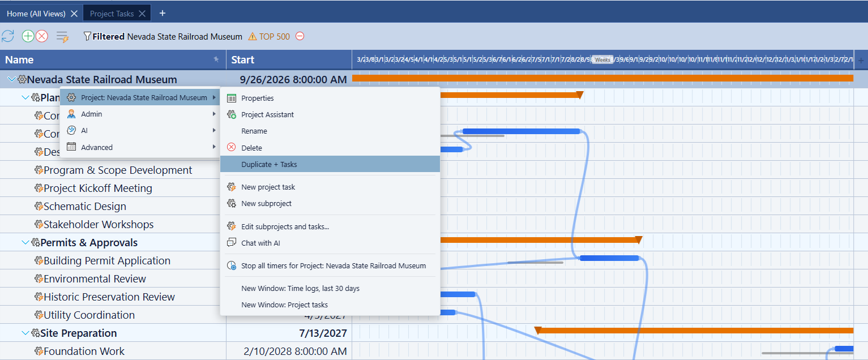Viewport: 868px width, 360px height.
Task: Click the filter funnel icon
Action: 87,36
